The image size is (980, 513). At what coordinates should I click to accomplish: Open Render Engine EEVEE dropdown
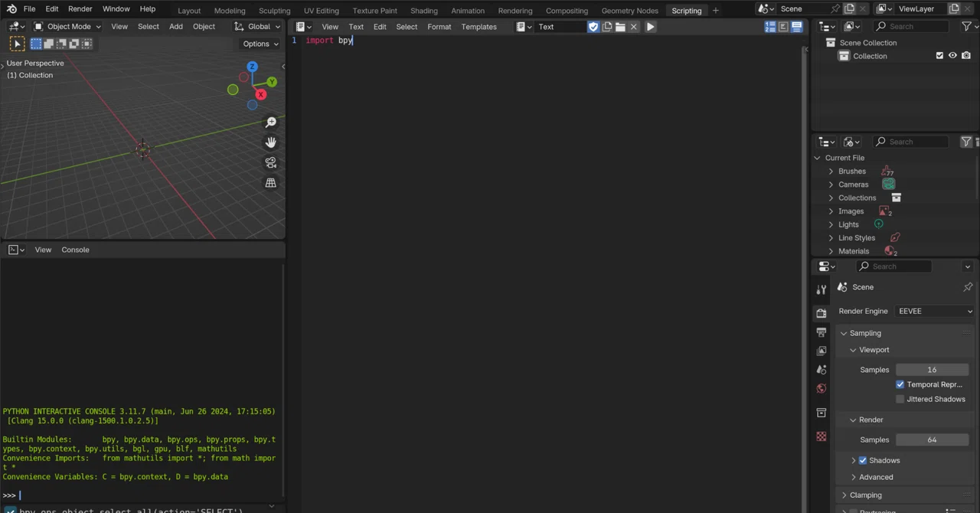click(935, 311)
